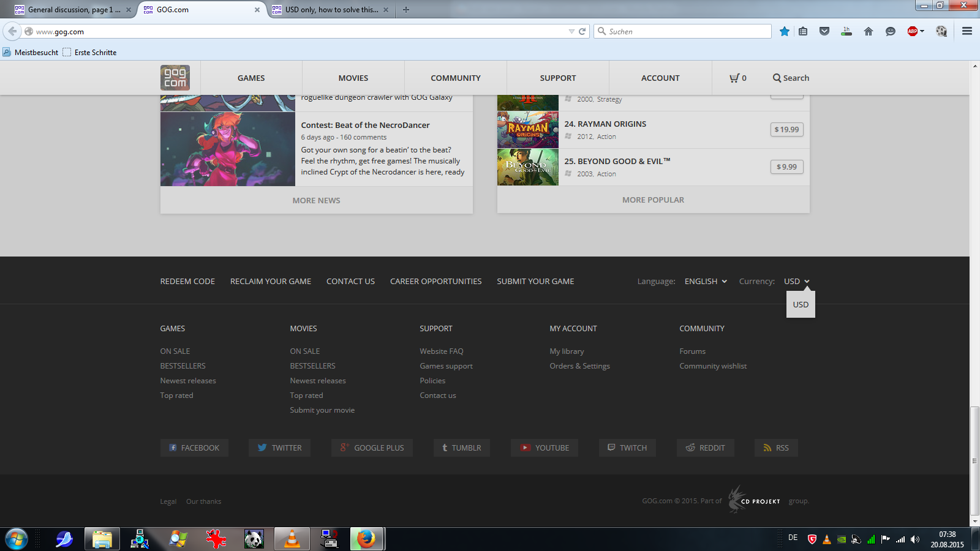The width and height of the screenshot is (980, 551).
Task: Switch to USD only browser tab
Action: tap(331, 9)
